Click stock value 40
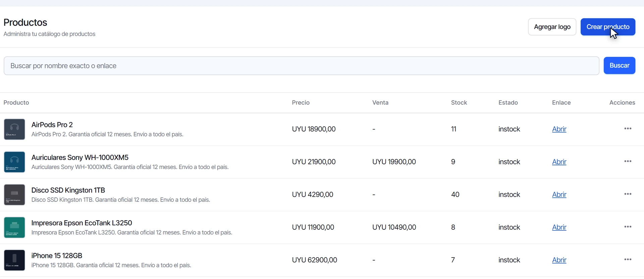The image size is (644, 279). (455, 194)
